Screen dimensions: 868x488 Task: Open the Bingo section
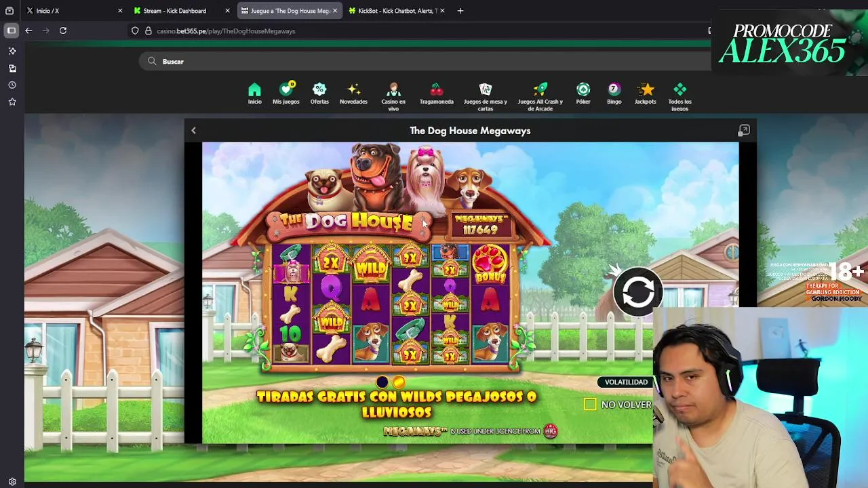coord(614,94)
